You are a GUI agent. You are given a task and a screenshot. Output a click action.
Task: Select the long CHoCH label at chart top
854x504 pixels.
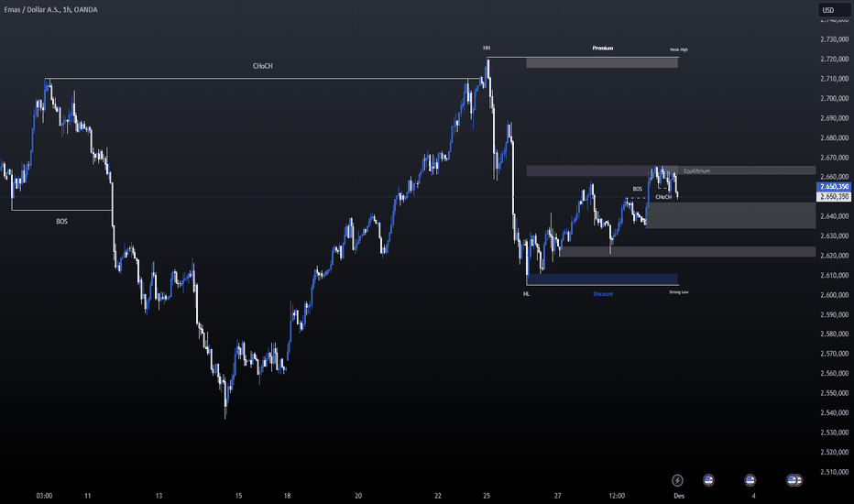pos(262,66)
